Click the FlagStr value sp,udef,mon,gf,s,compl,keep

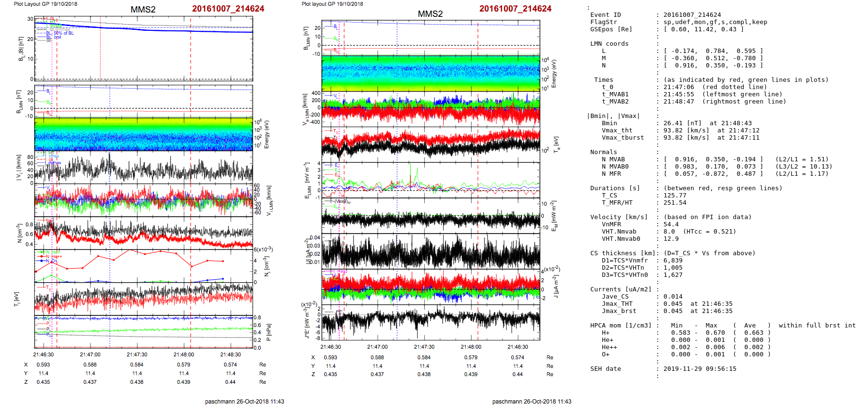point(715,22)
